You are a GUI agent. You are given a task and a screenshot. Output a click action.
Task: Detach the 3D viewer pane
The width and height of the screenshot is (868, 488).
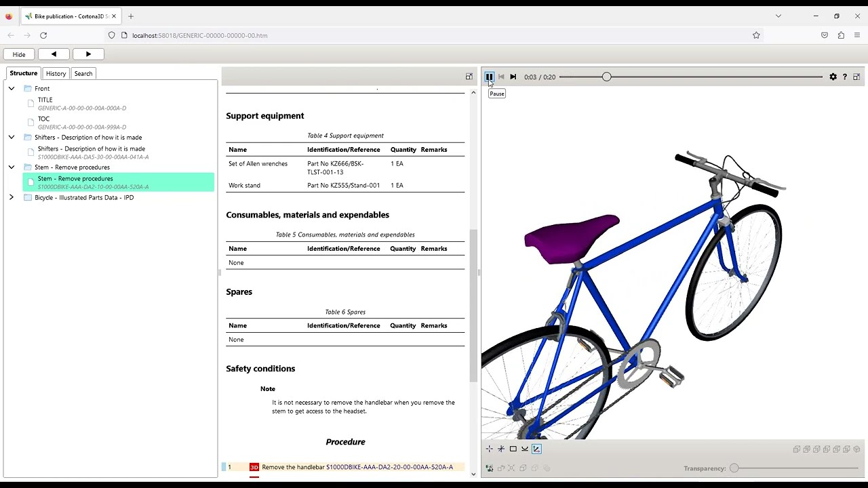856,77
